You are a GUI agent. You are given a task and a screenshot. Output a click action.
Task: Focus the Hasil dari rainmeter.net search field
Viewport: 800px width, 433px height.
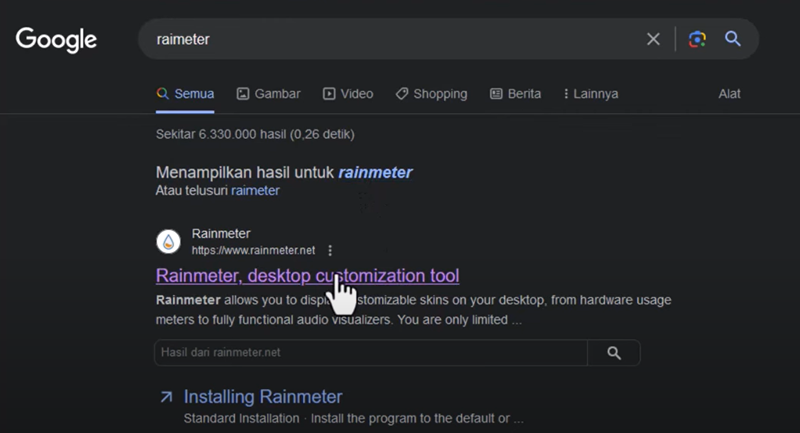click(x=371, y=352)
